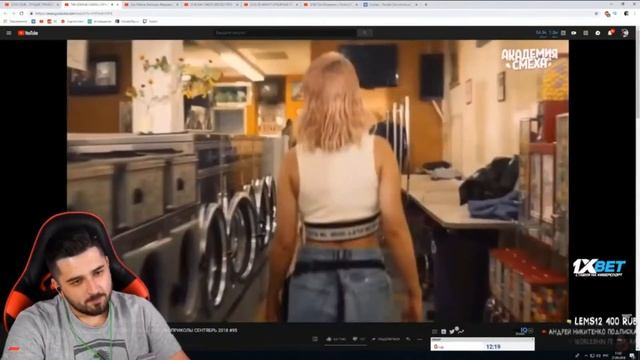Viewport: 640px width, 360px height.
Task: Open the create video camera icon
Action: click(574, 33)
